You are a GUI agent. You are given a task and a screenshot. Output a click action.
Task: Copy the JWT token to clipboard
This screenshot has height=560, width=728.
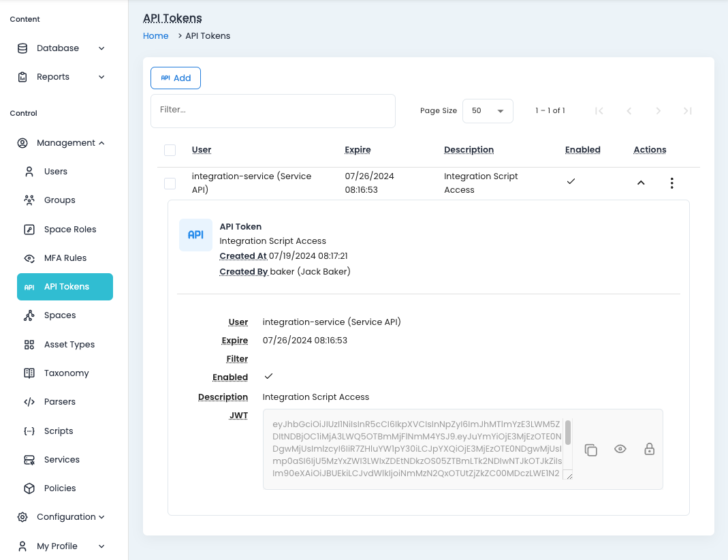click(590, 450)
